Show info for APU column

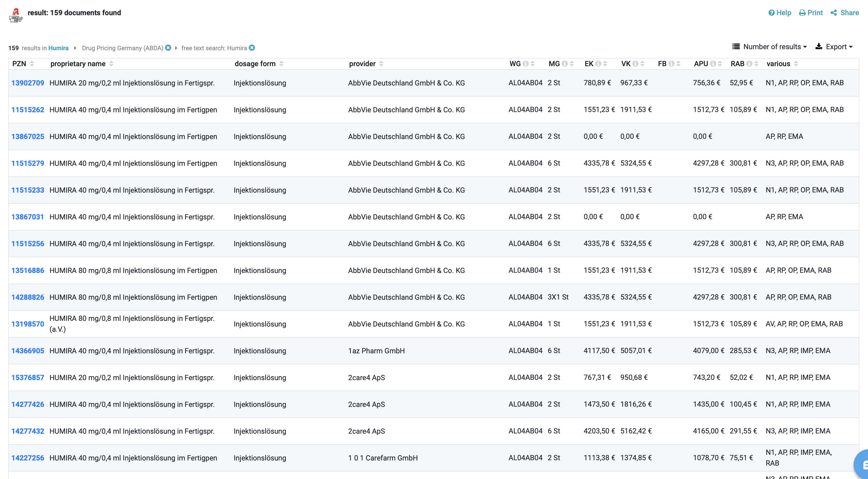pos(713,64)
